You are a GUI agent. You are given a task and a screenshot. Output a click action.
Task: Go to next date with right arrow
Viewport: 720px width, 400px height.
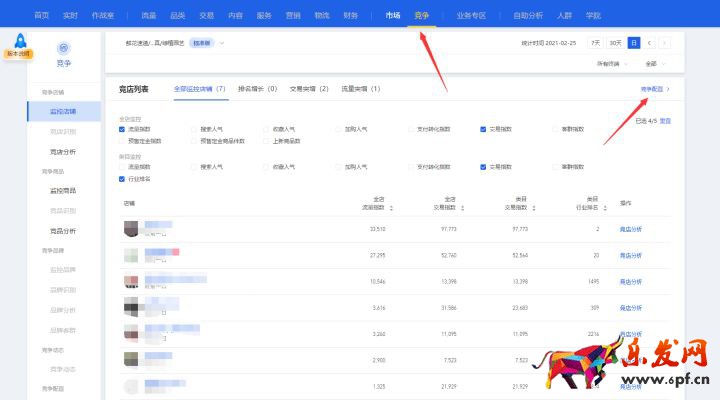click(x=665, y=43)
